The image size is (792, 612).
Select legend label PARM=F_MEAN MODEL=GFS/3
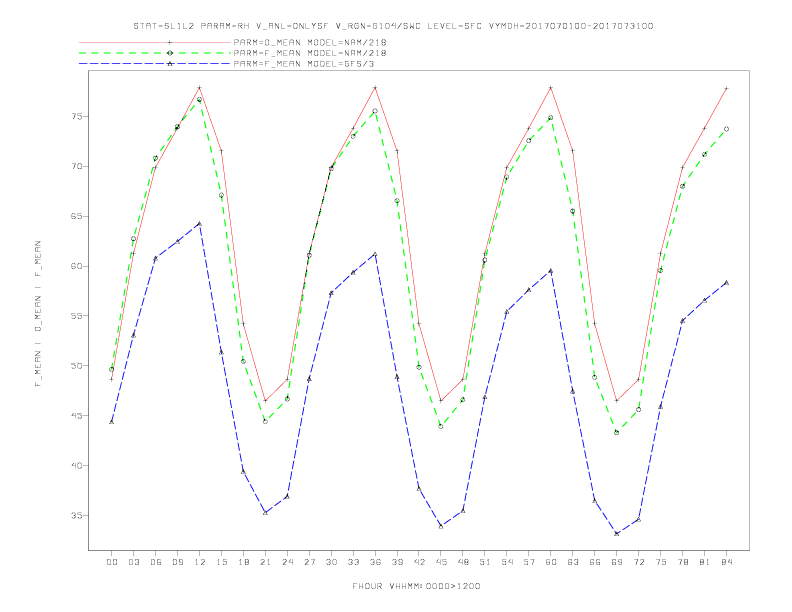[x=304, y=64]
